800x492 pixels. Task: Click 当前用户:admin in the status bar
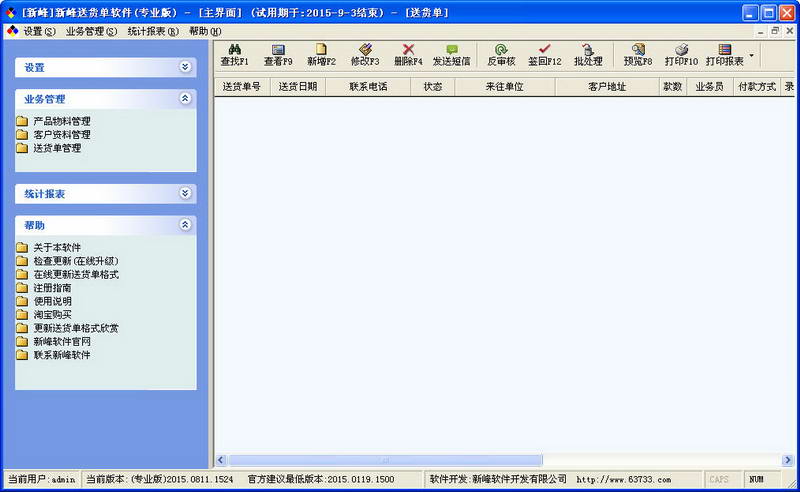point(42,480)
